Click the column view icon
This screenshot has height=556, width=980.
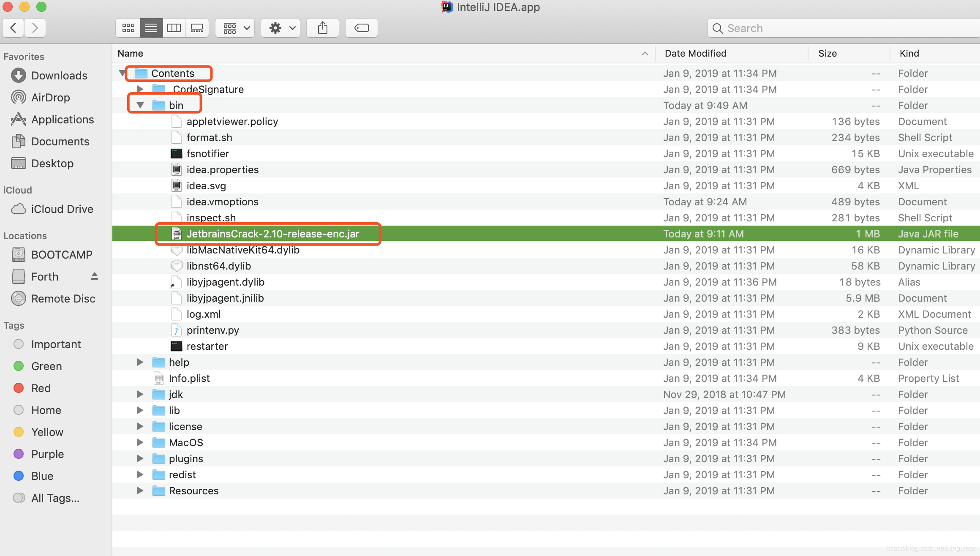(174, 27)
